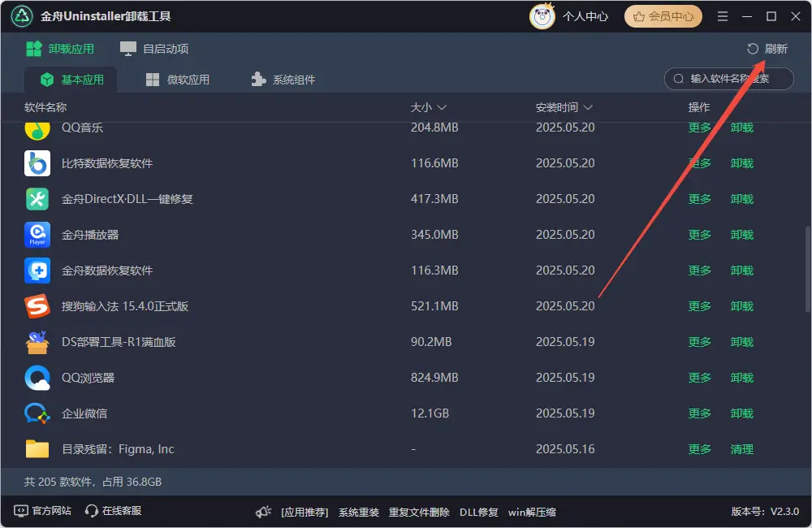Click the 官方网站 official website icon

[19, 511]
